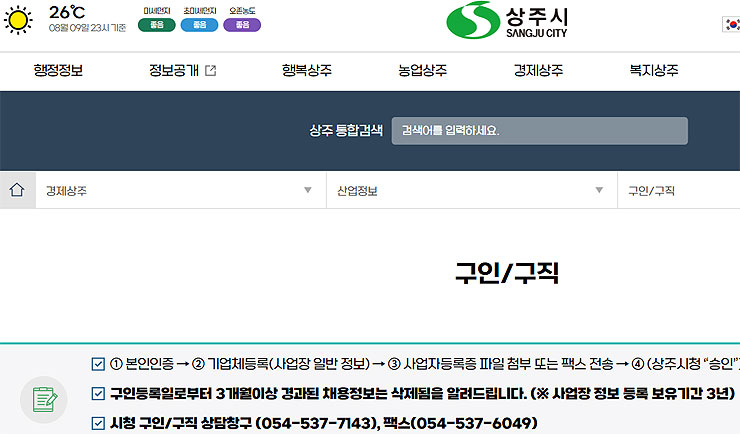The width and height of the screenshot is (740, 434).
Task: Focus the 검색어를 입력하세요 search field
Action: pos(539,131)
